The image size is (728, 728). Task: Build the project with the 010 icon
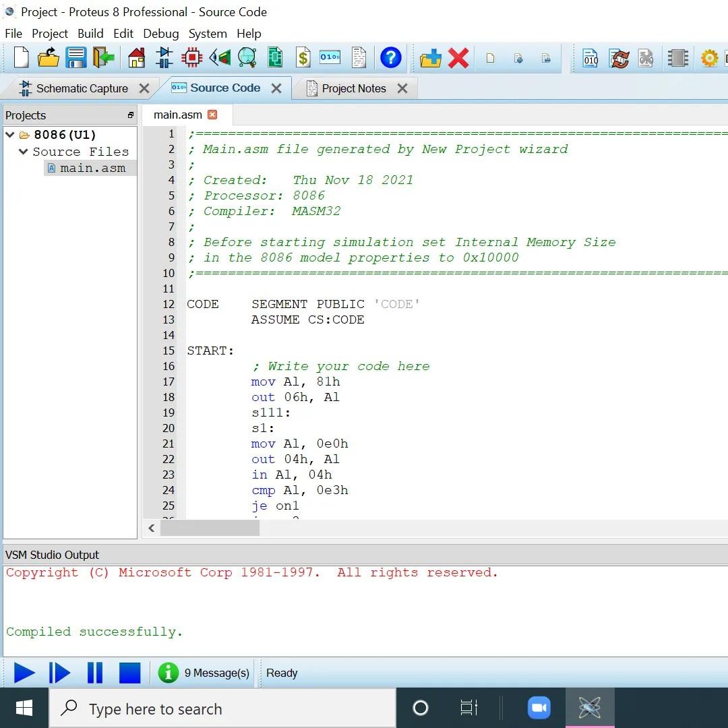(x=590, y=58)
